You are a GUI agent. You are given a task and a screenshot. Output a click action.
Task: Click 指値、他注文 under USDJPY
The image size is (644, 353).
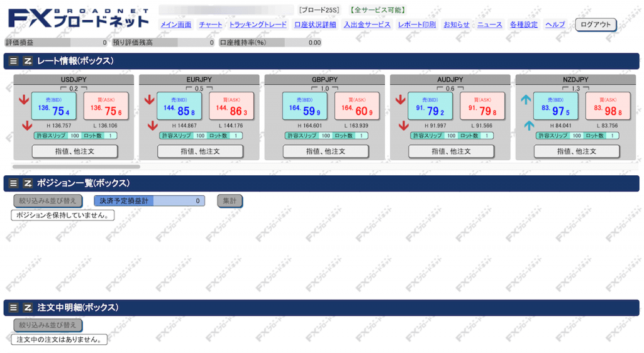click(x=75, y=151)
